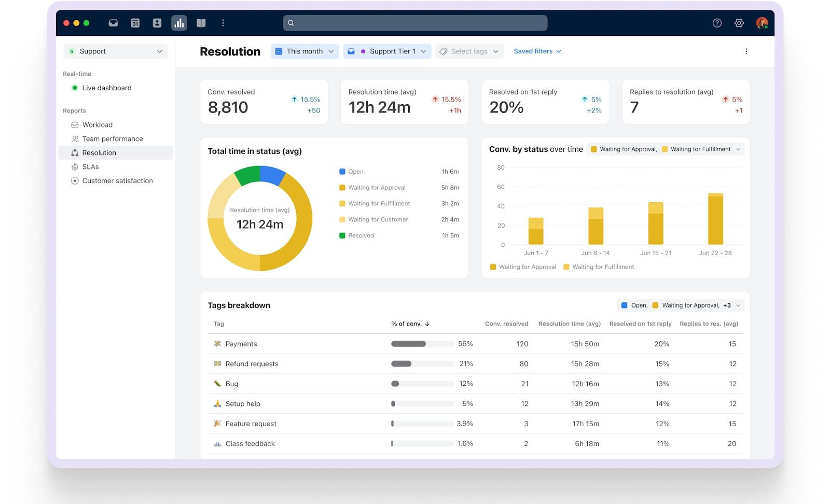Screen dimensions: 830x504
Task: Click the Class feedback bicycle icon
Action: point(217,444)
